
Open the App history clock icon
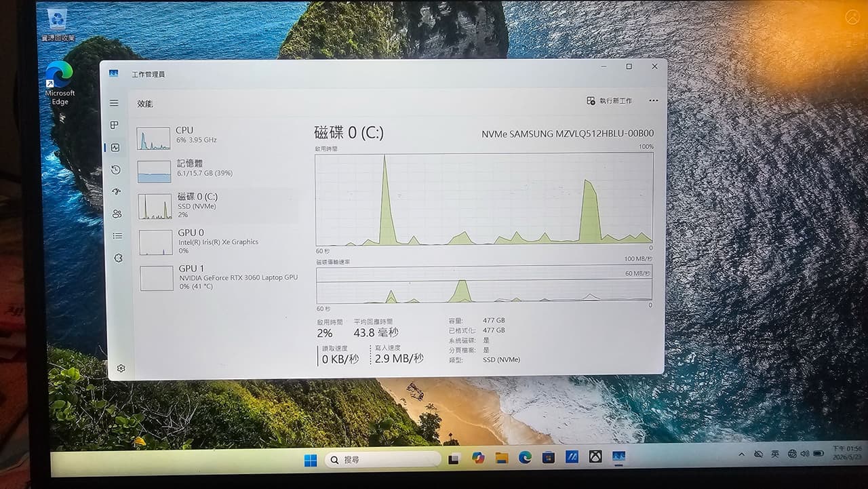tap(116, 170)
